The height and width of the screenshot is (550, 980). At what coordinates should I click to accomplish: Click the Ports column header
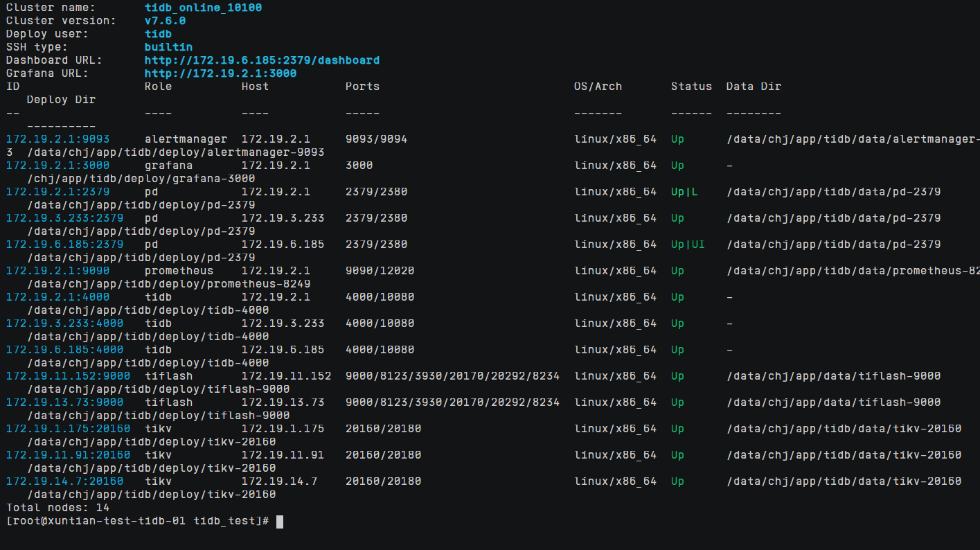point(362,87)
